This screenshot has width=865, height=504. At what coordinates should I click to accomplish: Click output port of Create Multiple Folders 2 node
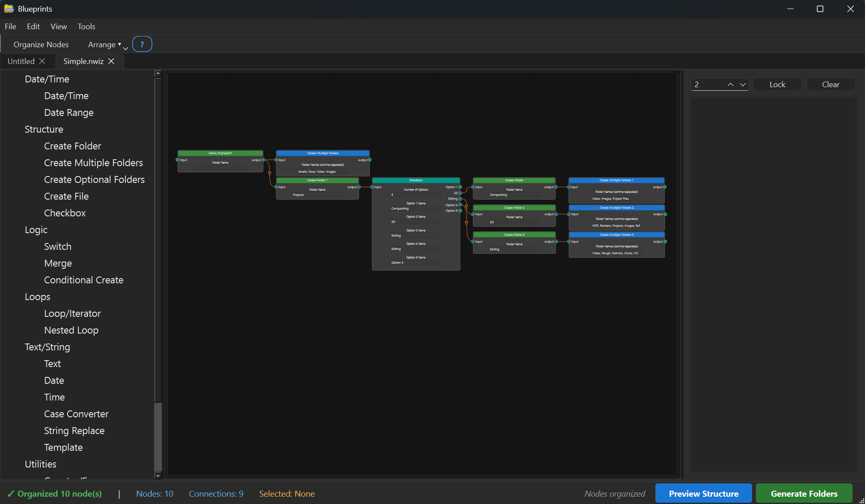pyautogui.click(x=665, y=214)
